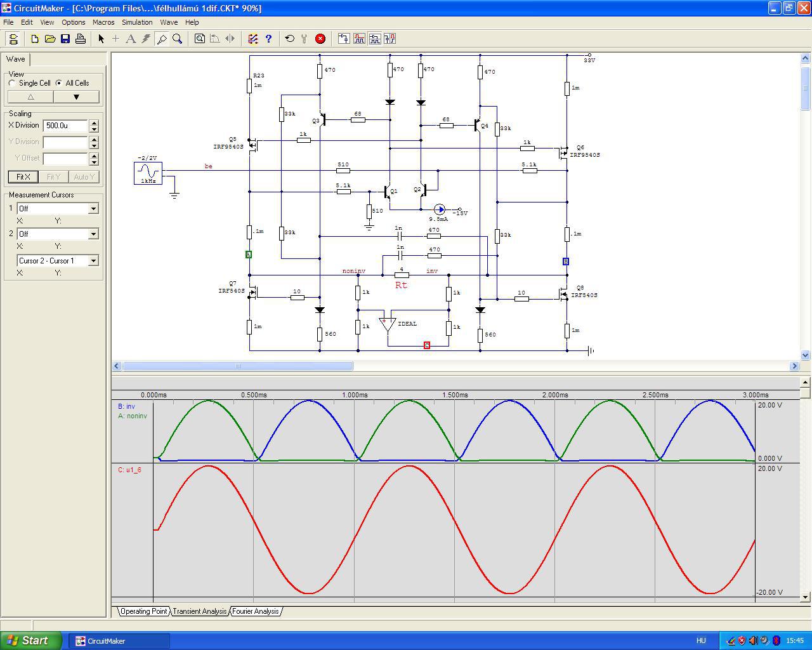Expand the Measurement Cursor 2 dropdown
Image resolution: width=812 pixels, height=650 pixels.
93,234
